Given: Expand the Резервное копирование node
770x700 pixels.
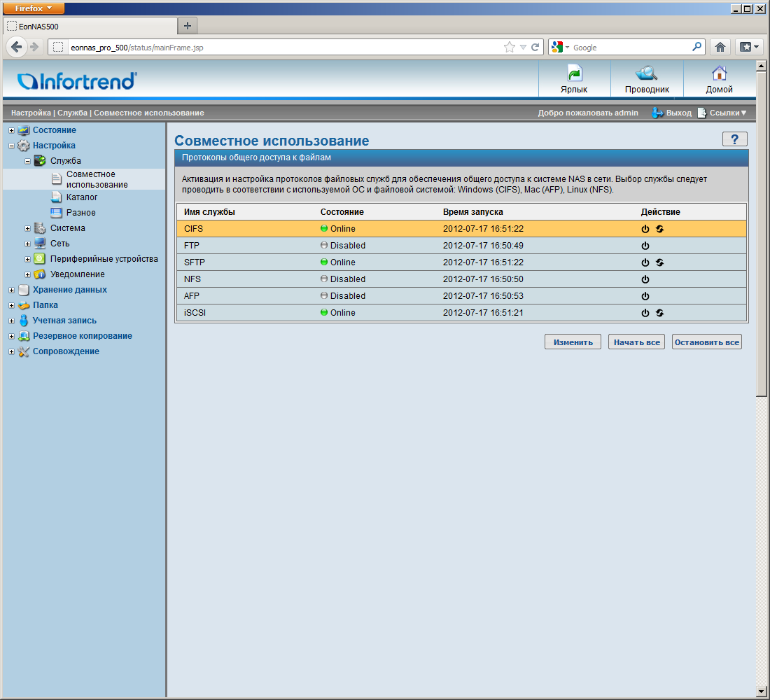Looking at the screenshot, I should pyautogui.click(x=11, y=337).
